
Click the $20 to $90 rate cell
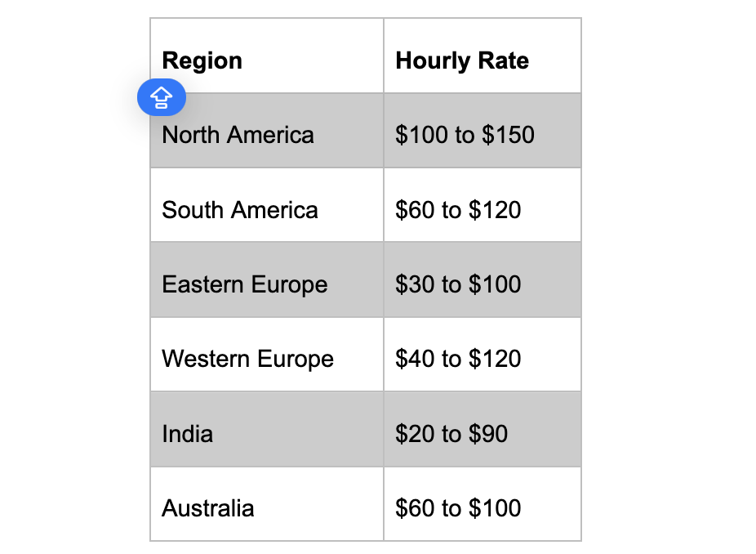point(483,429)
